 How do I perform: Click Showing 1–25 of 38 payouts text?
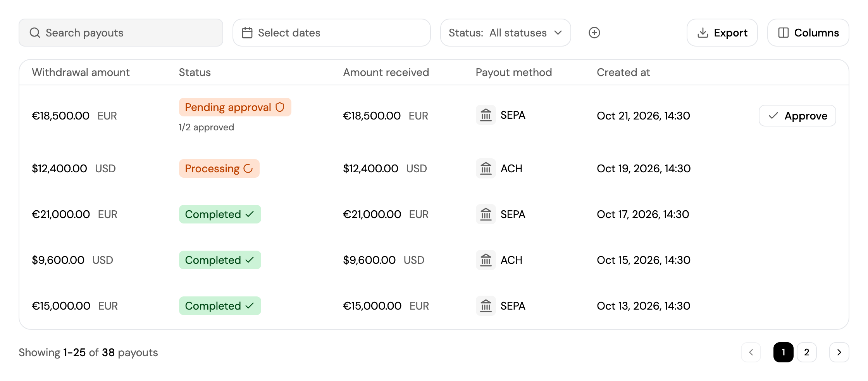pyautogui.click(x=88, y=352)
